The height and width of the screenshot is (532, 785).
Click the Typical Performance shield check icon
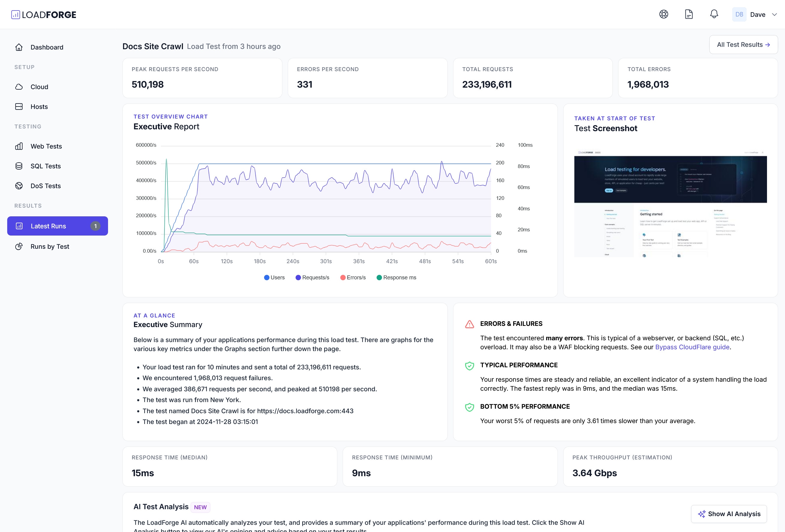pyautogui.click(x=470, y=366)
